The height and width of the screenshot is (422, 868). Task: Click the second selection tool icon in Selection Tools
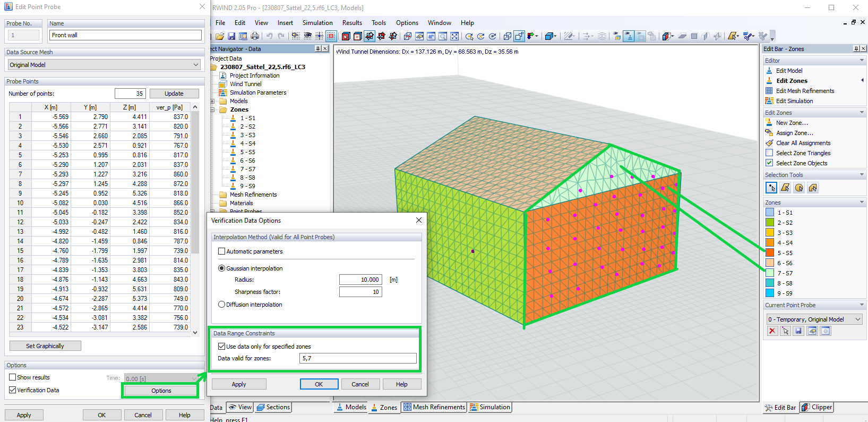(785, 188)
